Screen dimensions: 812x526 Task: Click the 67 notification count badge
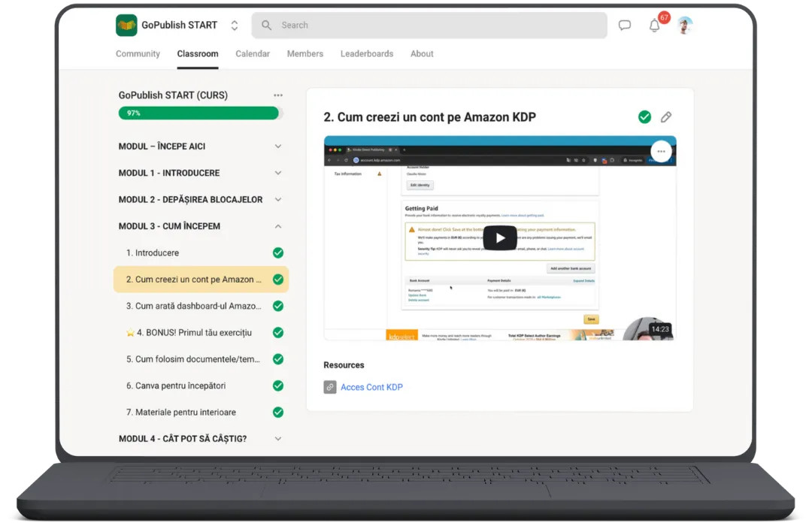click(664, 18)
